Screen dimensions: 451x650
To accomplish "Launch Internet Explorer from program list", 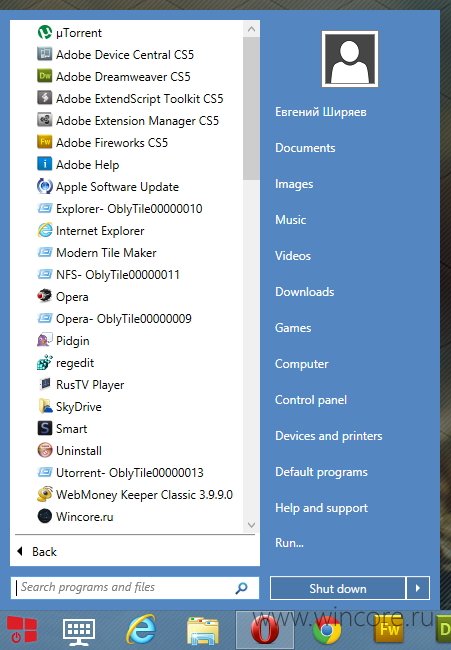I will (x=44, y=230).
